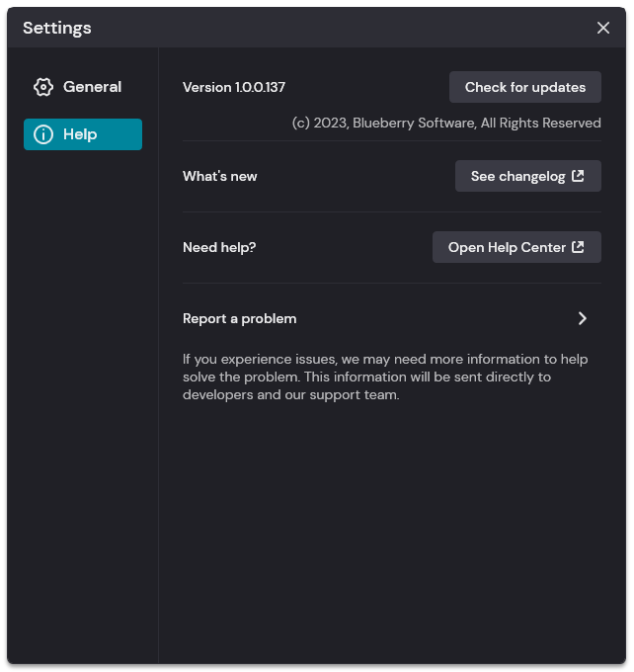
Task: Select the Help tab in sidebar
Action: point(83,134)
